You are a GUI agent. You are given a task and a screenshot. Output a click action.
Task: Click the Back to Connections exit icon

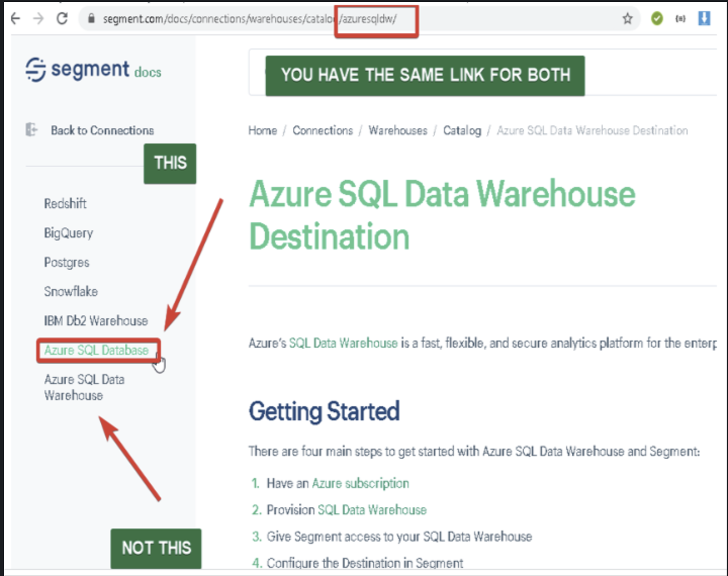[31, 130]
